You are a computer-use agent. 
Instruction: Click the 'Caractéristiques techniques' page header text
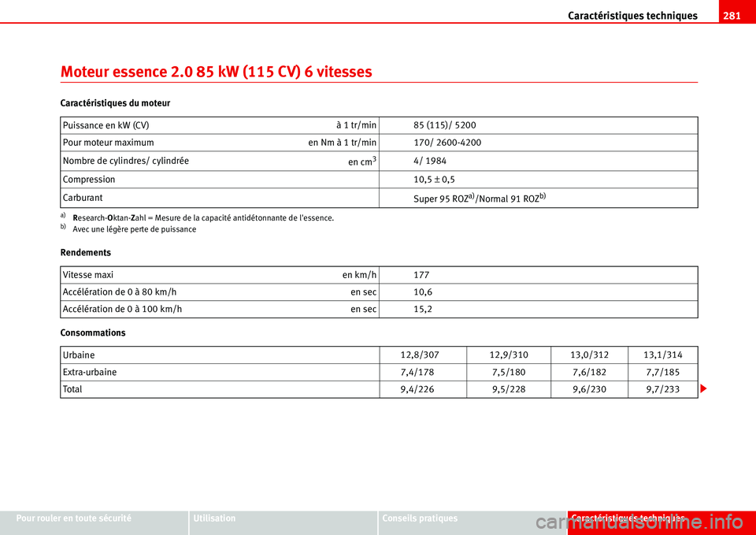[632, 16]
